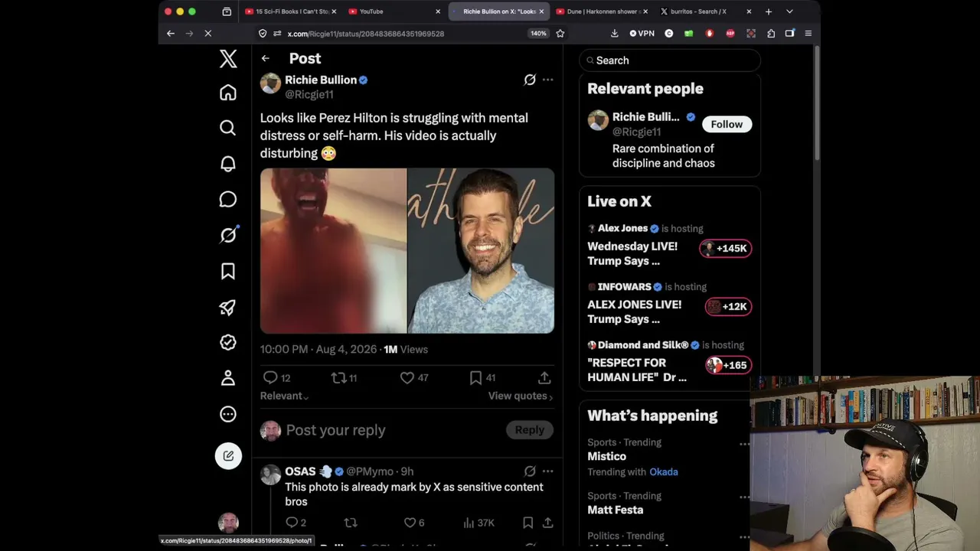This screenshot has height=551, width=980.
Task: Repost the post showing 11 reposts
Action: (x=344, y=378)
